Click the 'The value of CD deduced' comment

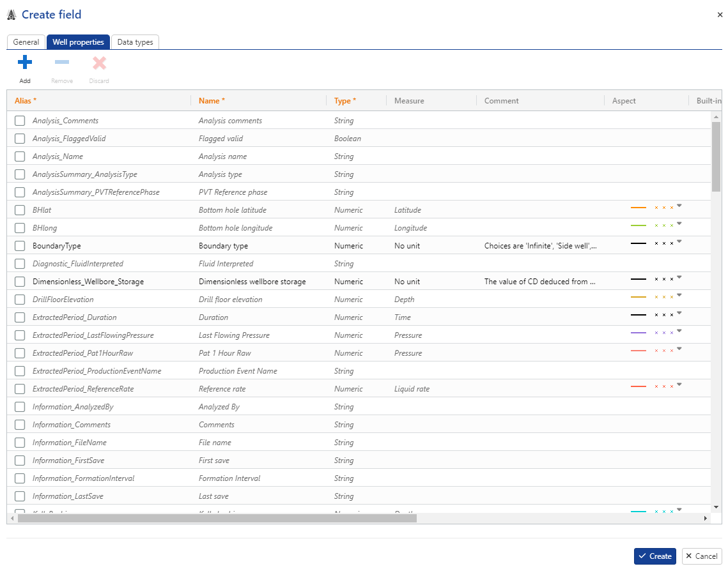tap(539, 282)
